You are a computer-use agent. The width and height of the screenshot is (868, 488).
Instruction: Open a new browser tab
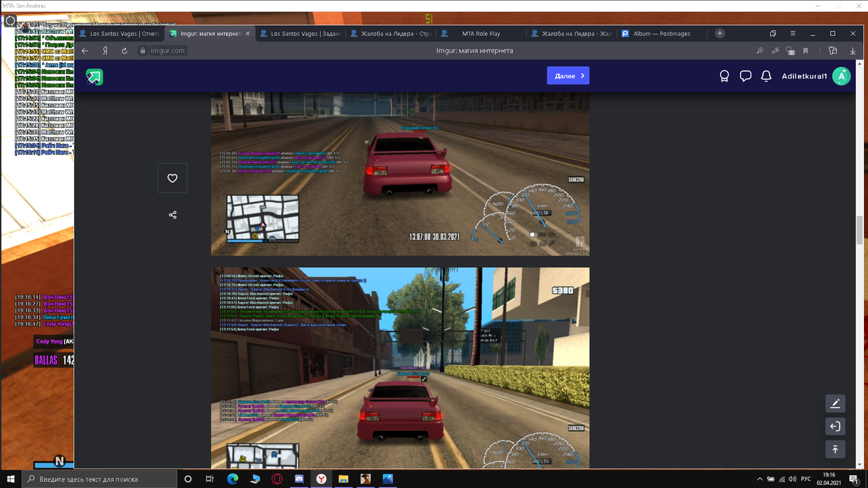pos(719,33)
